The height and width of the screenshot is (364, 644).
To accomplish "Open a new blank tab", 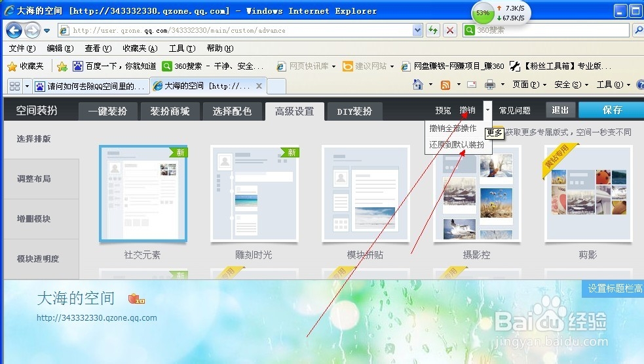I will pos(276,87).
